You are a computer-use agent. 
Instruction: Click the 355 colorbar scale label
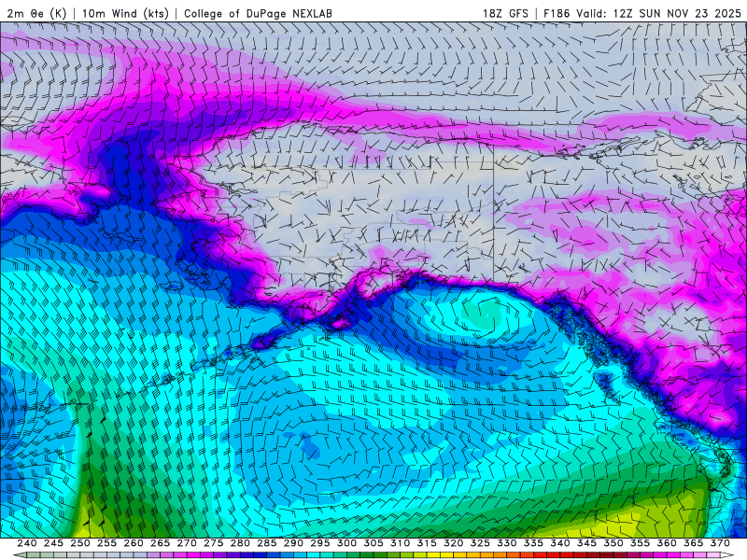coord(641,543)
